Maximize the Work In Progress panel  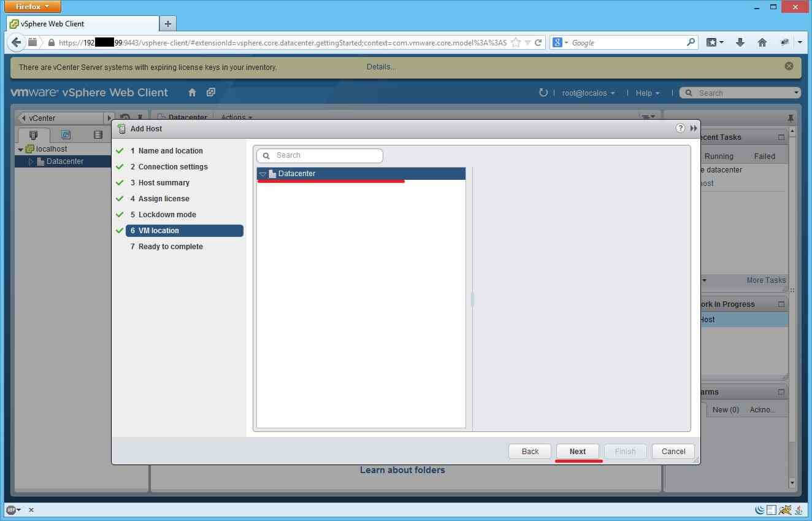point(781,304)
